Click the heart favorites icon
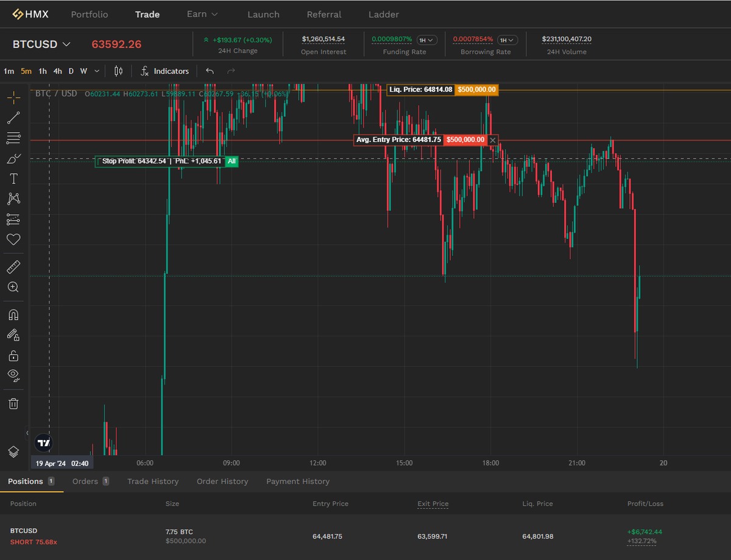This screenshot has height=560, width=731. pos(13,239)
